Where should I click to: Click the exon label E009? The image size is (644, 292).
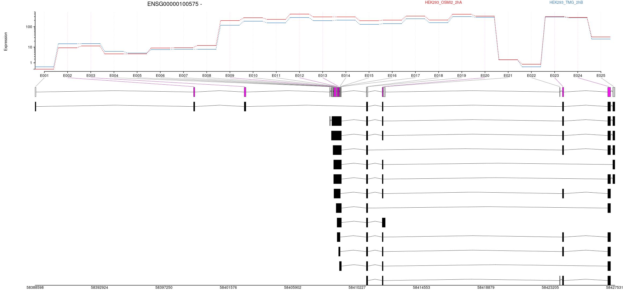230,76
